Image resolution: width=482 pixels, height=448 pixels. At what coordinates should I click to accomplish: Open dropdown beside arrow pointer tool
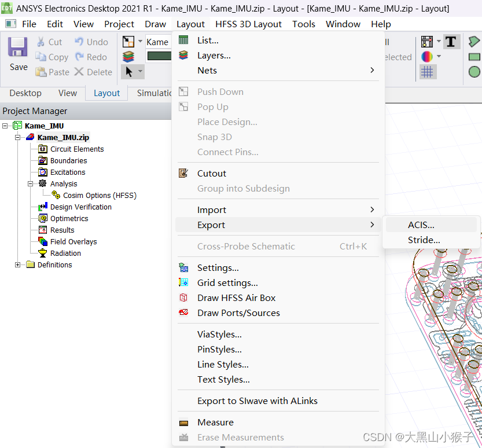tap(140, 71)
